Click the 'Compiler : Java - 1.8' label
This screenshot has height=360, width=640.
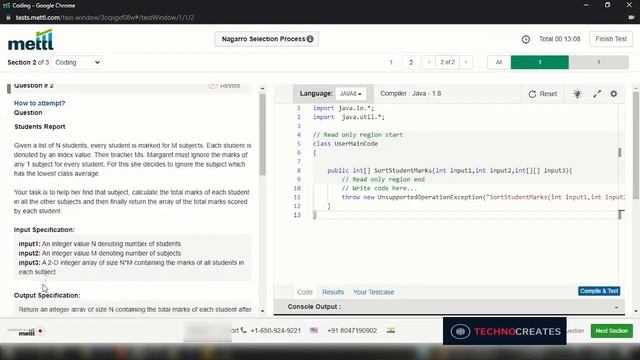pos(411,93)
